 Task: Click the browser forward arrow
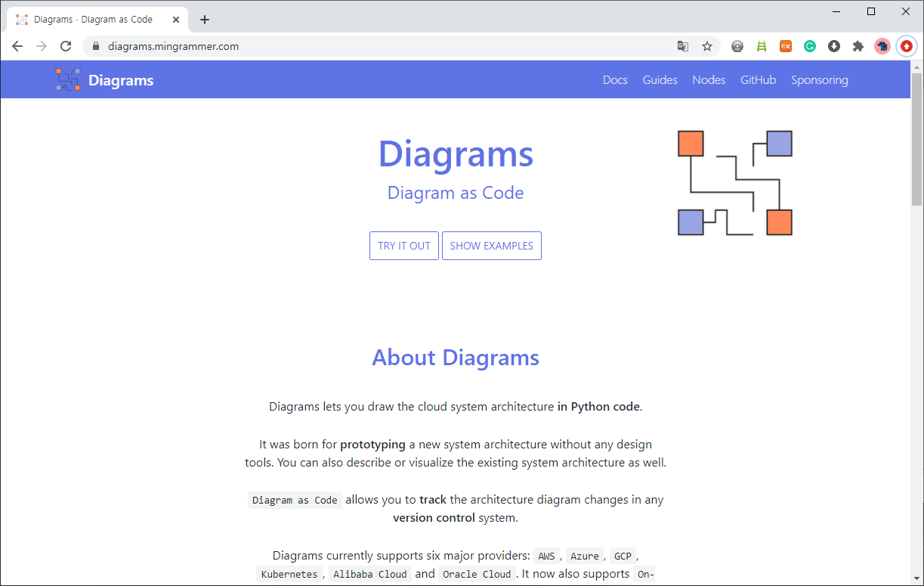[42, 46]
